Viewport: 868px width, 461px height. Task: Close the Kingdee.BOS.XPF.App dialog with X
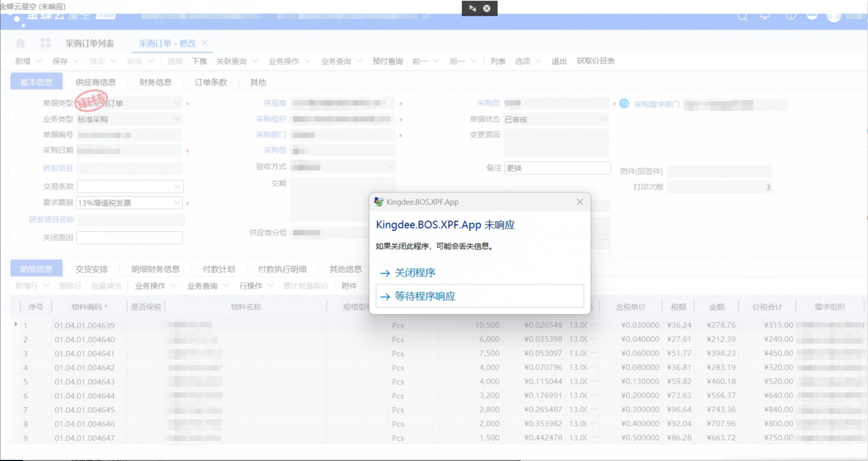click(x=580, y=202)
